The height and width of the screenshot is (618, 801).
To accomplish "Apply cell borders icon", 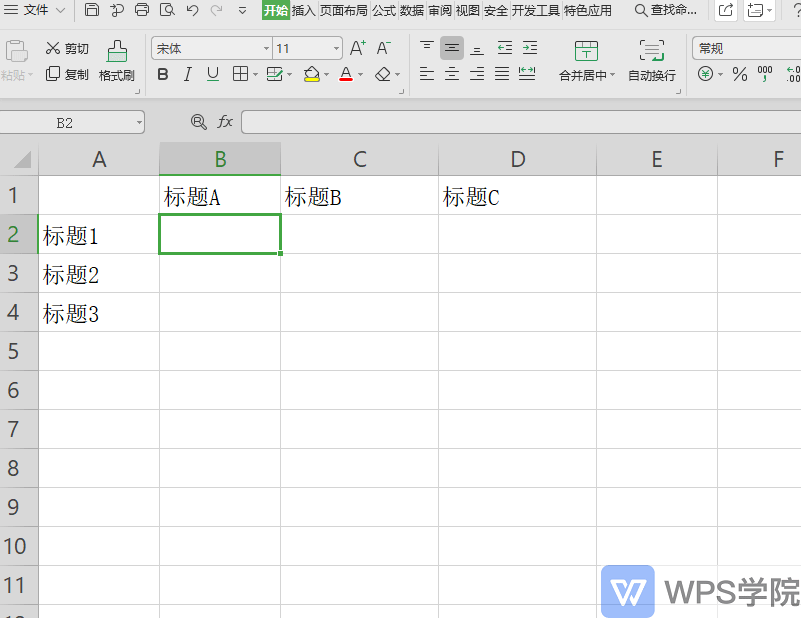I will 240,75.
